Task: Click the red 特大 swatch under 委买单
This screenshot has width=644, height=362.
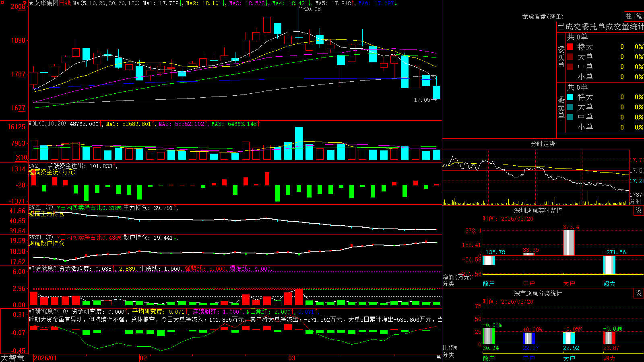Action: click(570, 47)
